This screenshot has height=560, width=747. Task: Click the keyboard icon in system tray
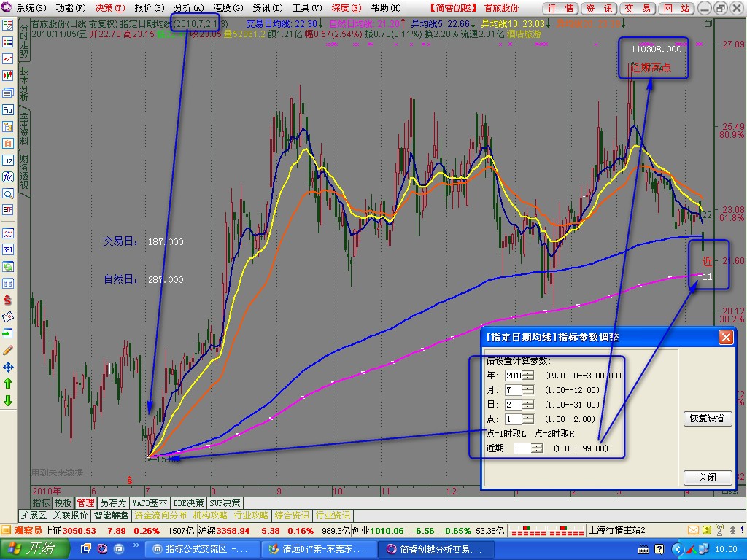coord(643,550)
